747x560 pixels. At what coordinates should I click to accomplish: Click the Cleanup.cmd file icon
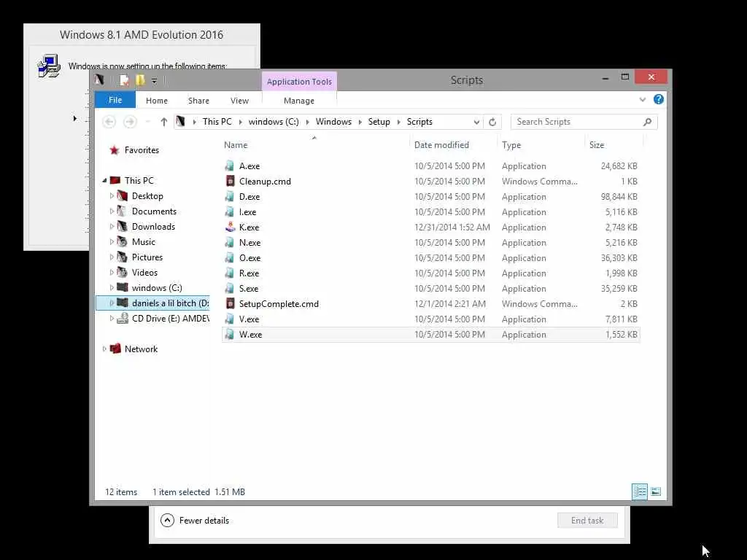pos(230,181)
